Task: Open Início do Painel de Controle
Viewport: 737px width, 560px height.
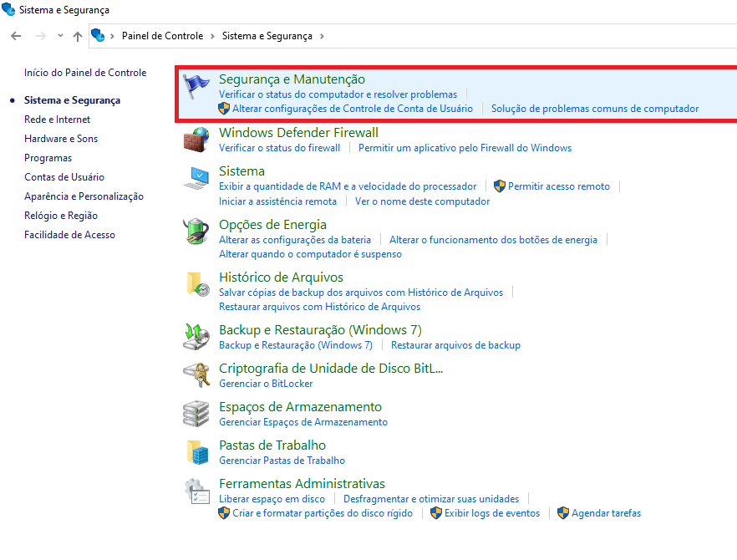Action: click(x=85, y=73)
